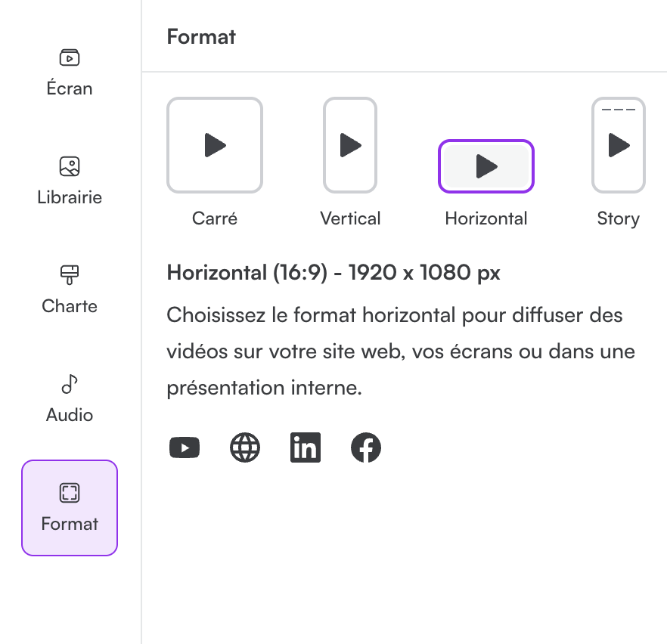The height and width of the screenshot is (644, 667).
Task: Click the Format panel title
Action: coord(201,36)
